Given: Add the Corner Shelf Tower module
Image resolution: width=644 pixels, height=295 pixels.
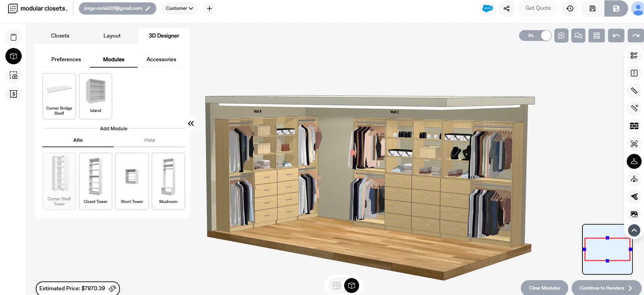Looking at the screenshot, I should 59,182.
